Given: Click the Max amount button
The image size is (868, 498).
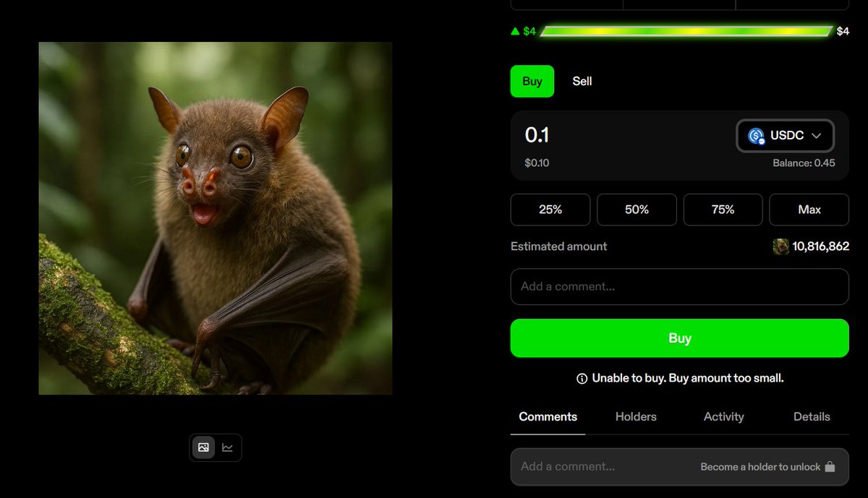Looking at the screenshot, I should pos(809,210).
